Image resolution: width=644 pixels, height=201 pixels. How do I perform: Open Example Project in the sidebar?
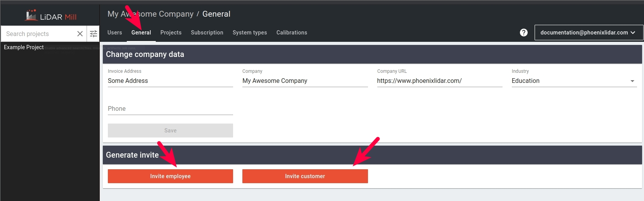(24, 47)
